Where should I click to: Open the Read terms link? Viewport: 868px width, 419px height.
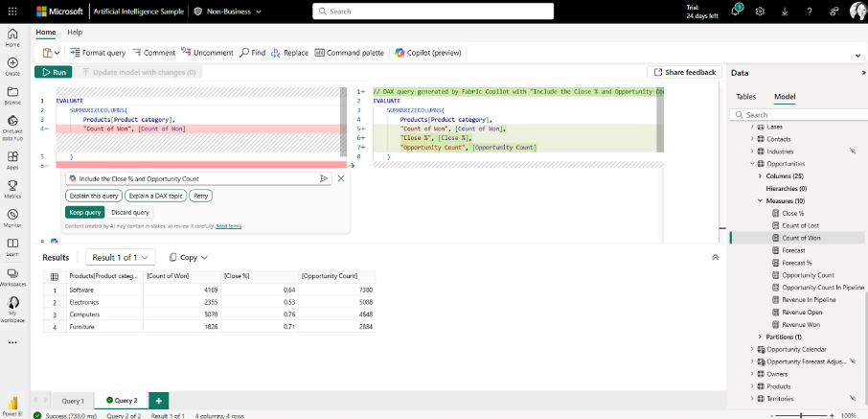click(229, 226)
